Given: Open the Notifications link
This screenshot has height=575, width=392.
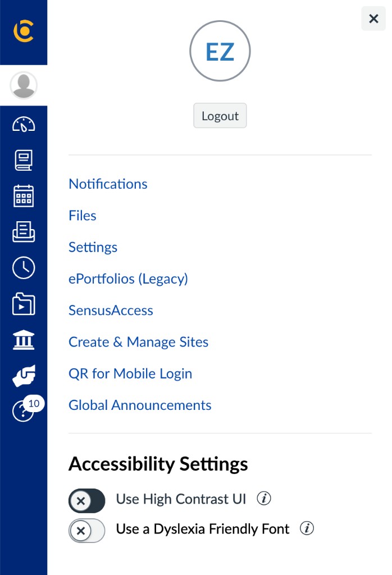Looking at the screenshot, I should [x=108, y=184].
